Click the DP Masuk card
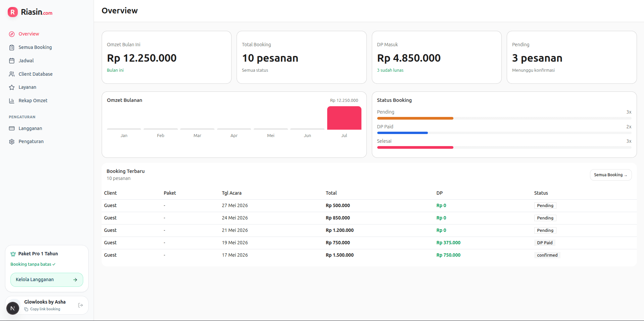The width and height of the screenshot is (644, 321). (x=437, y=57)
